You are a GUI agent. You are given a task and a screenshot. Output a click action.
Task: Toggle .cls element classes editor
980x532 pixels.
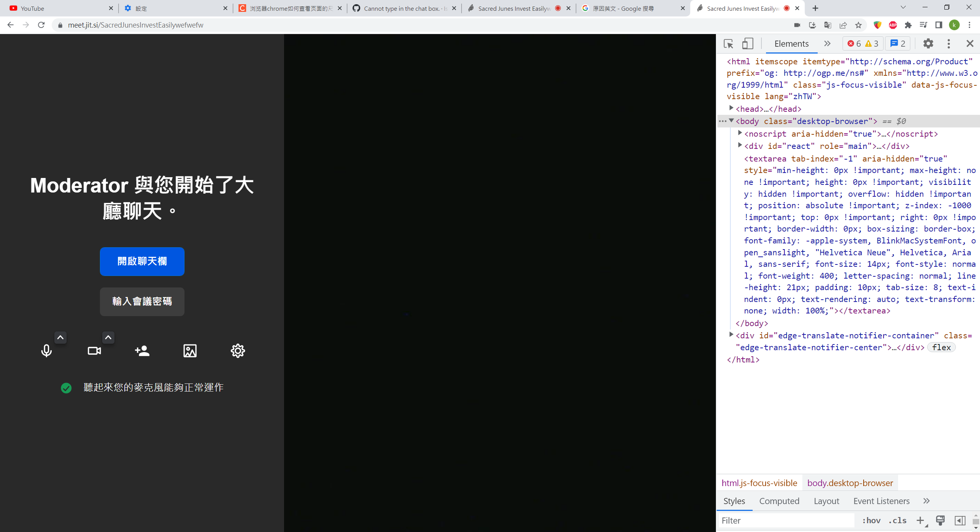(x=897, y=521)
